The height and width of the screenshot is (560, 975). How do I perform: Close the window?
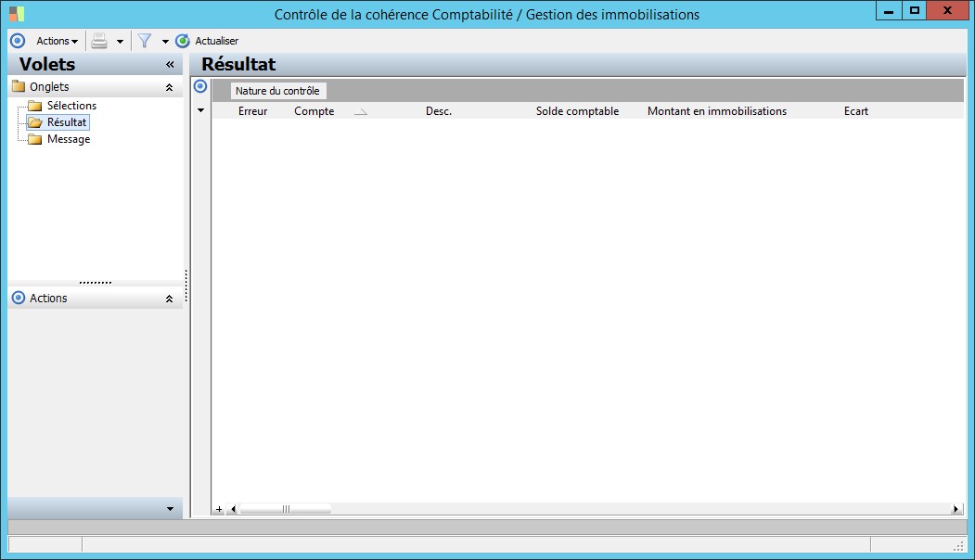(x=948, y=10)
